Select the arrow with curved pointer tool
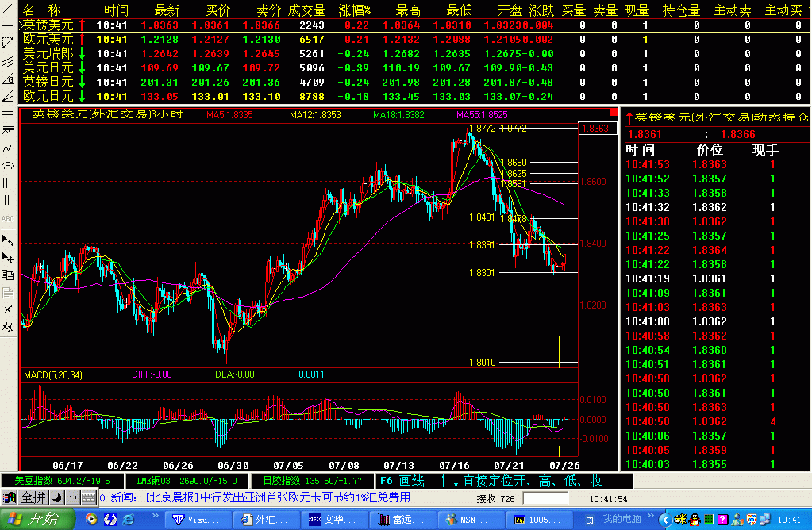 (x=8, y=240)
